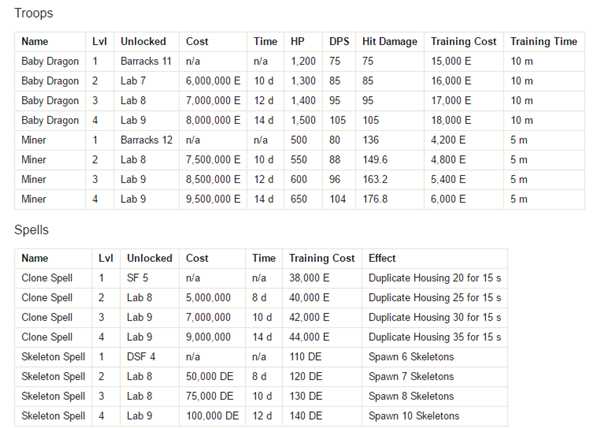Click the DSF 4 cell

coord(141,357)
